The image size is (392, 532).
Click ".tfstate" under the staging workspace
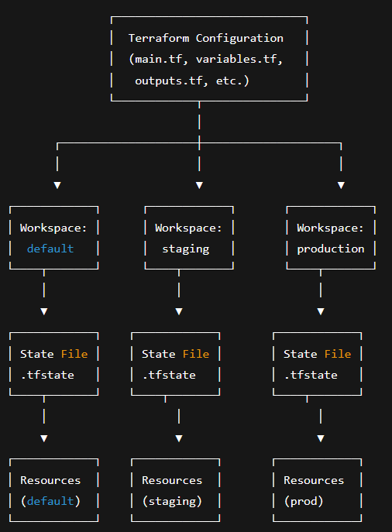click(x=169, y=375)
